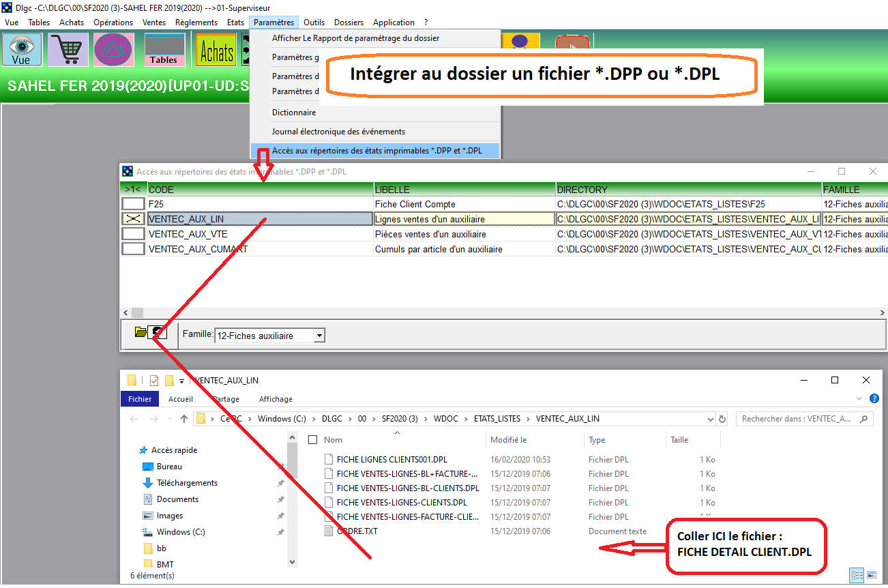Select Dictionnaire from Paramètres menu

[x=294, y=113]
